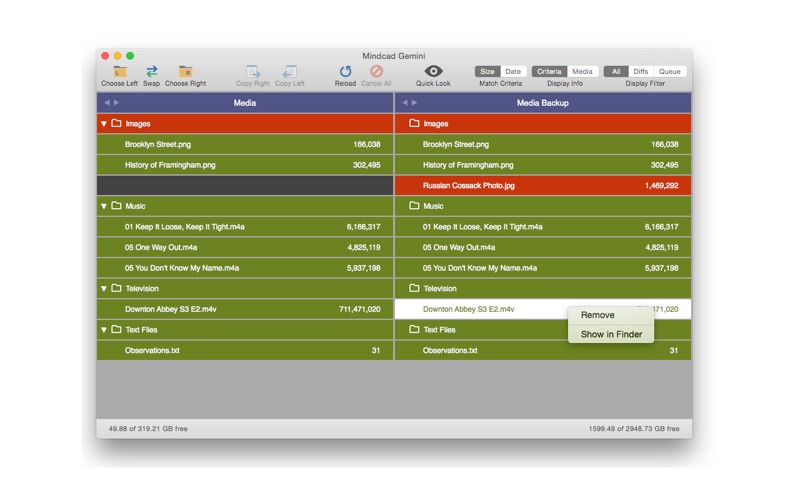Collapse the Text Files folder in left pane
Viewport: 800px width, 500px height.
104,330
